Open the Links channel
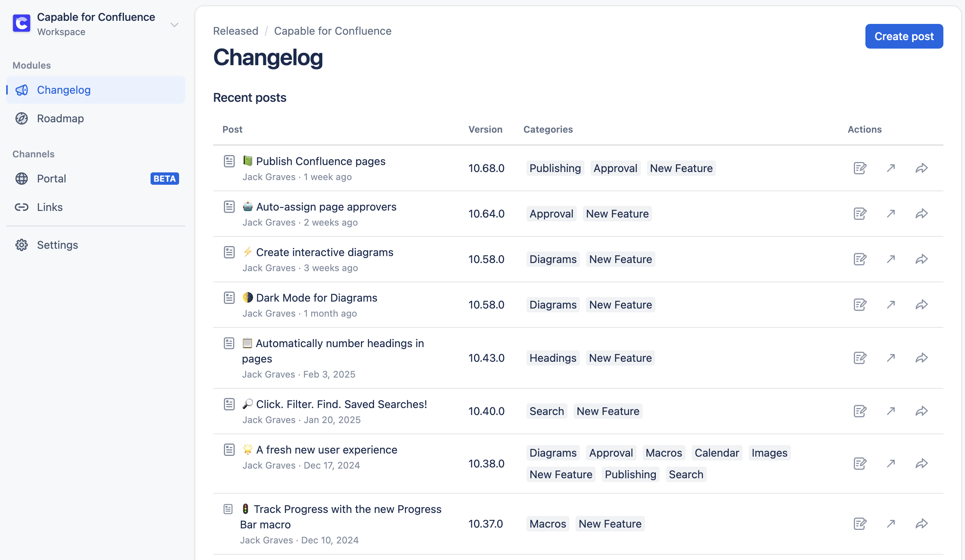965x560 pixels. click(96, 207)
